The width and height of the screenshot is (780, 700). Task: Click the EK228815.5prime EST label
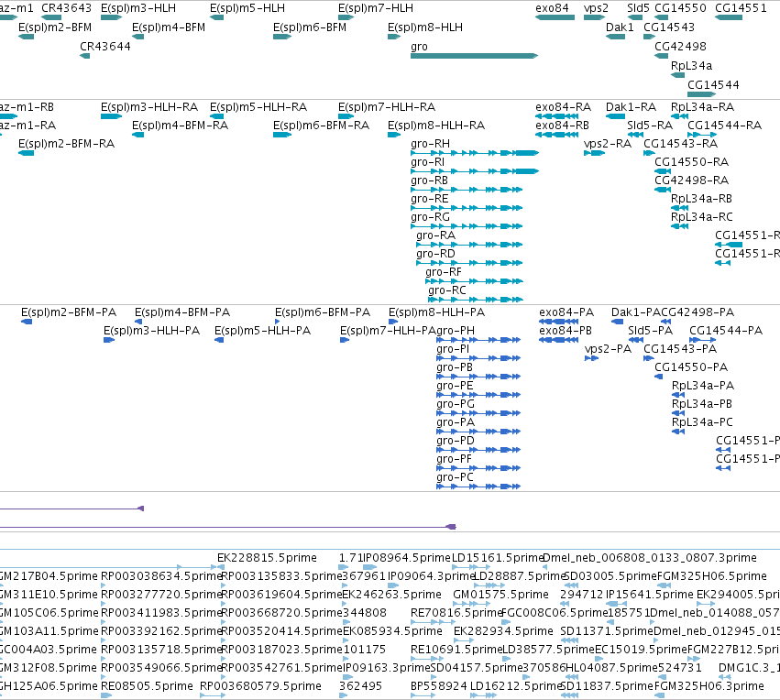(x=267, y=558)
